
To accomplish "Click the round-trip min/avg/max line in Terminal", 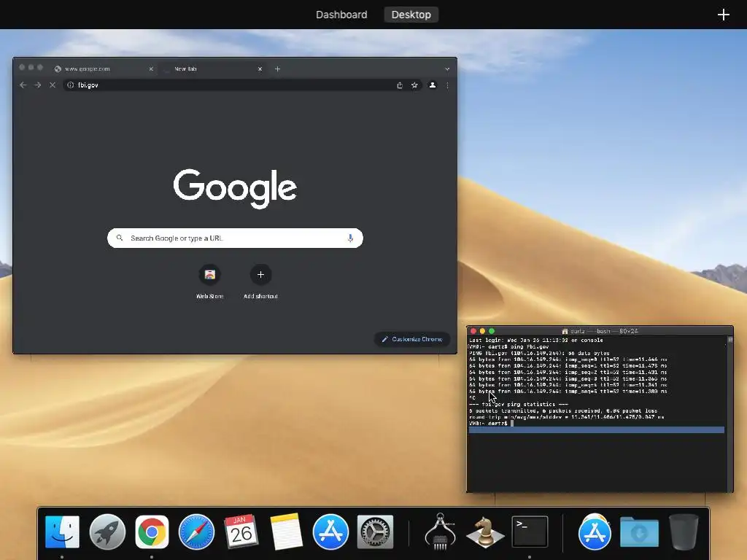I will [x=566, y=417].
